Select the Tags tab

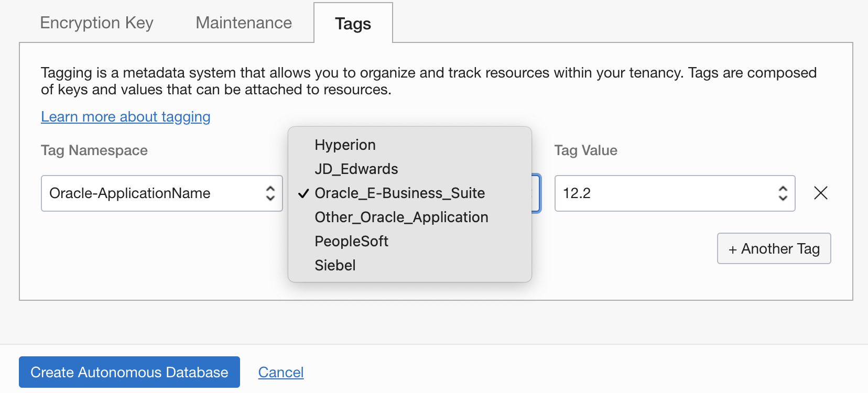[353, 24]
